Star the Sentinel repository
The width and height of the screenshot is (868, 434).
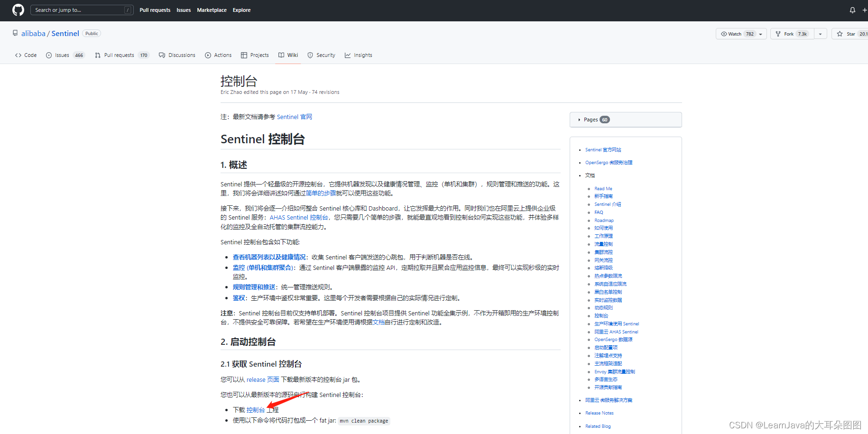pyautogui.click(x=851, y=34)
